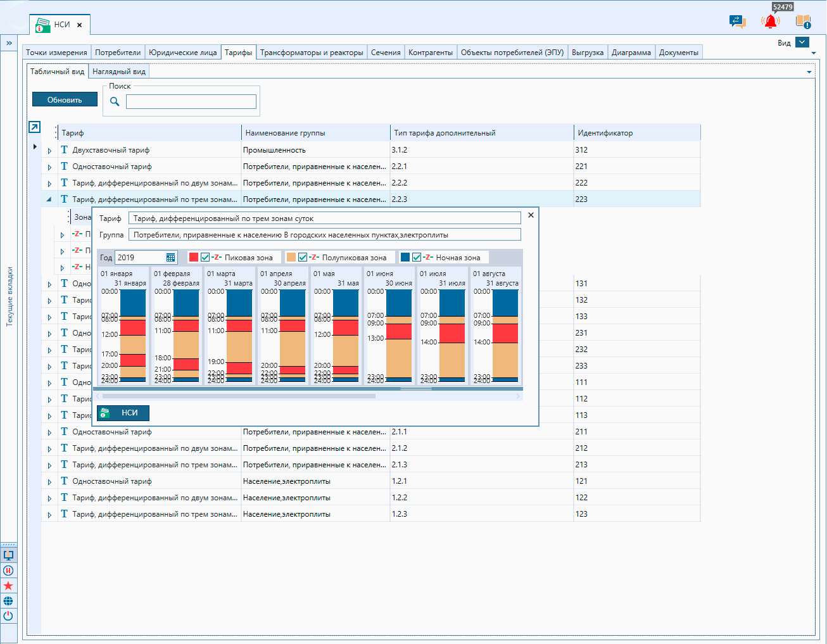Switch to the Потребители tab
This screenshot has width=827, height=644.
[x=118, y=53]
